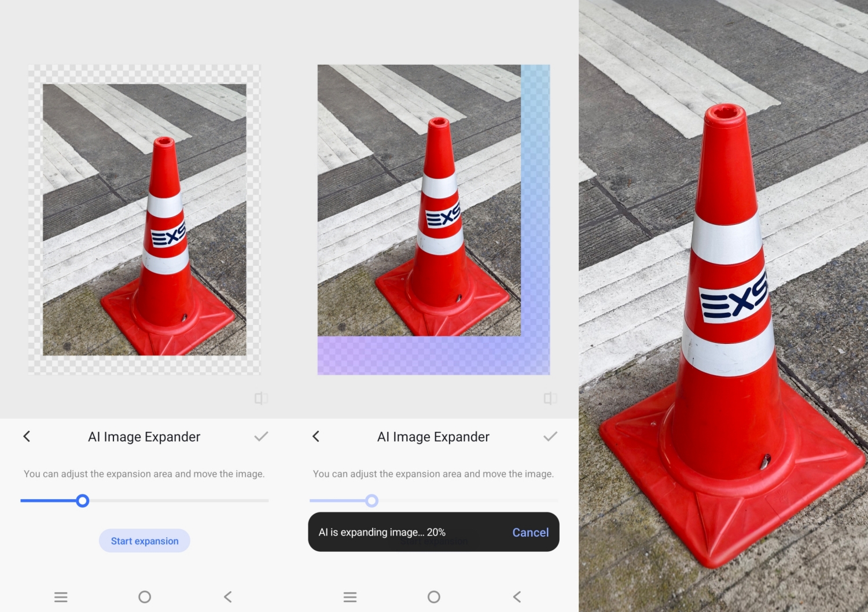868x612 pixels.
Task: Cancel the AI image expansion
Action: (530, 533)
